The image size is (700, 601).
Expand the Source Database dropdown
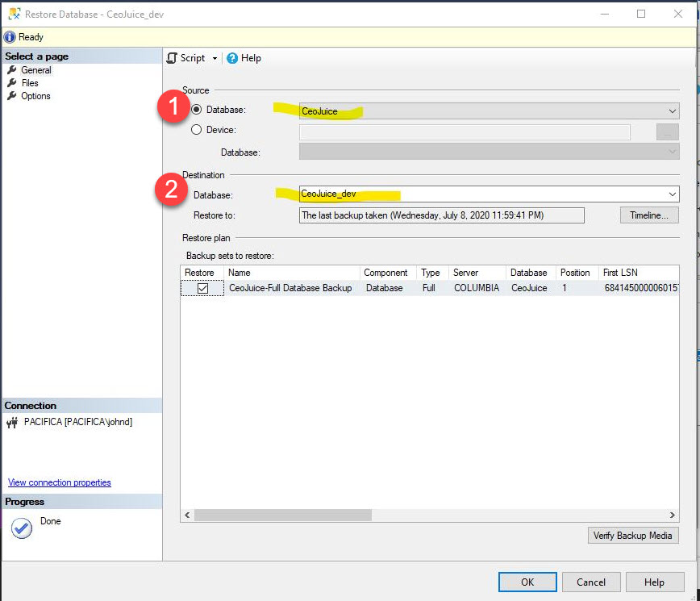[672, 111]
